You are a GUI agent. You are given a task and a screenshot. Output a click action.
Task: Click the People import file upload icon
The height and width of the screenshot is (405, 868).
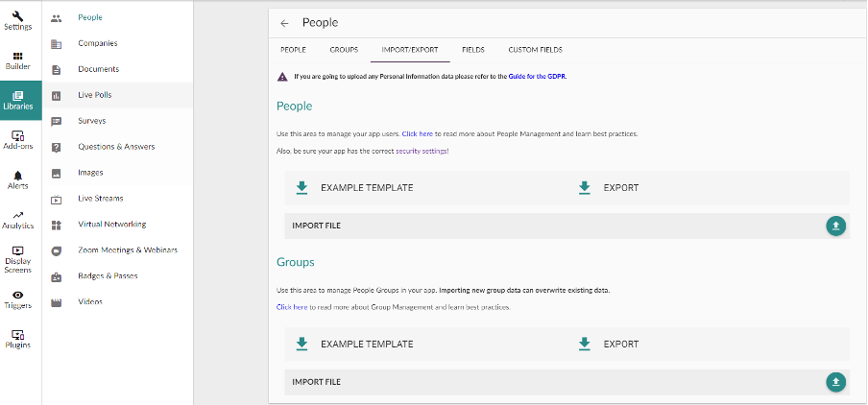click(x=835, y=226)
